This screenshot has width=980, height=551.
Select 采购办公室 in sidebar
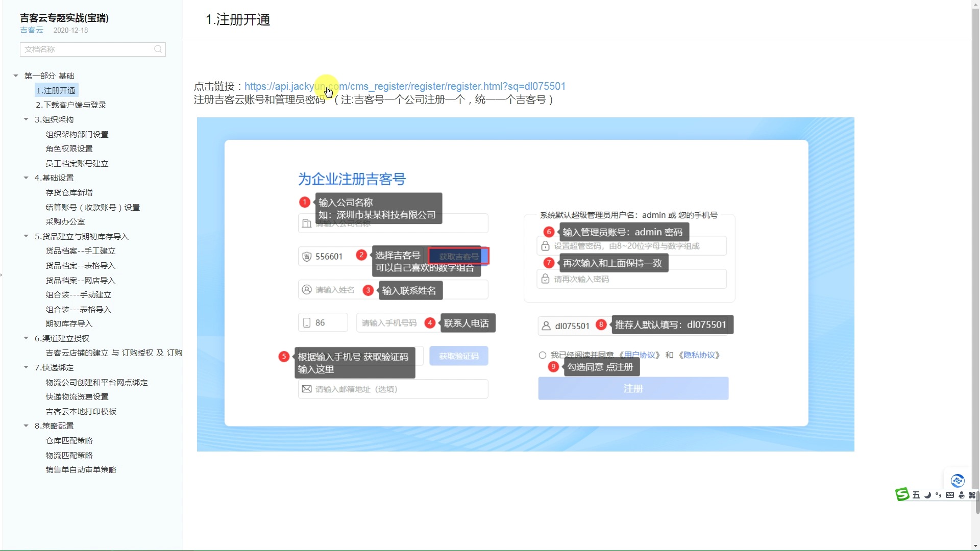(x=65, y=221)
